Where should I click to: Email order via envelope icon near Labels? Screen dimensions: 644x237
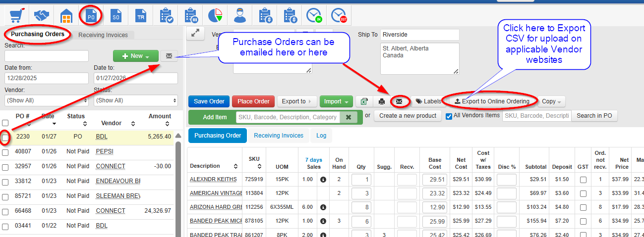pyautogui.click(x=399, y=101)
